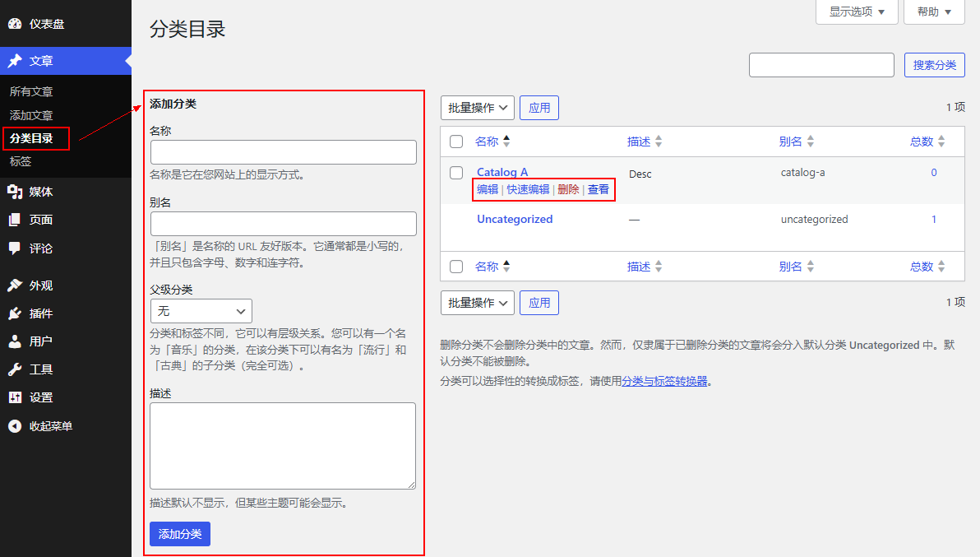The image size is (980, 557).
Task: Click the catalog-a slug text
Action: (x=802, y=173)
